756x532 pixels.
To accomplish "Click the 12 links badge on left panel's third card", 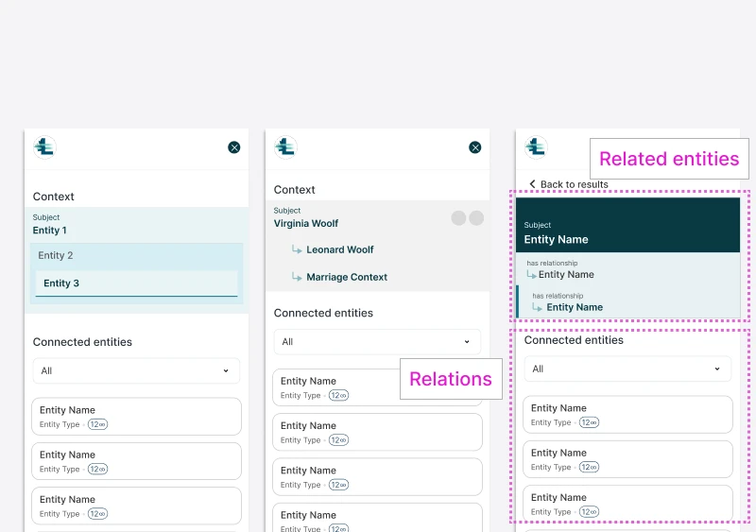I will click(x=98, y=514).
